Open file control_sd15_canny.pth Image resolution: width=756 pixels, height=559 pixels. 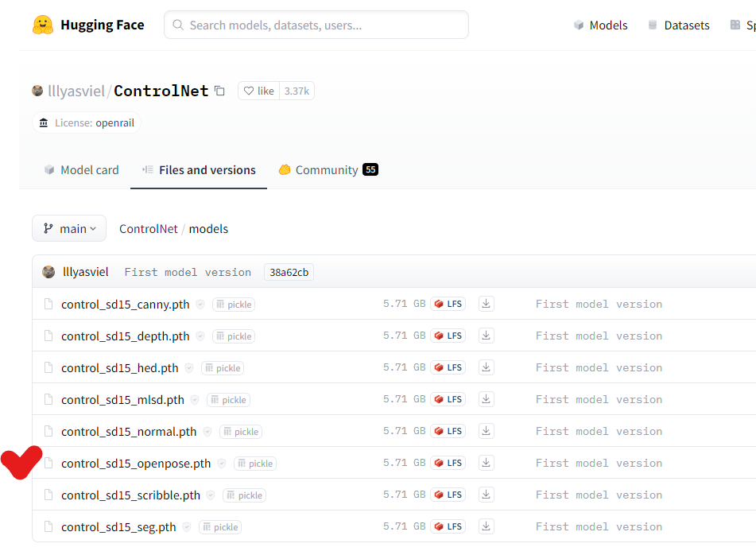[126, 305]
